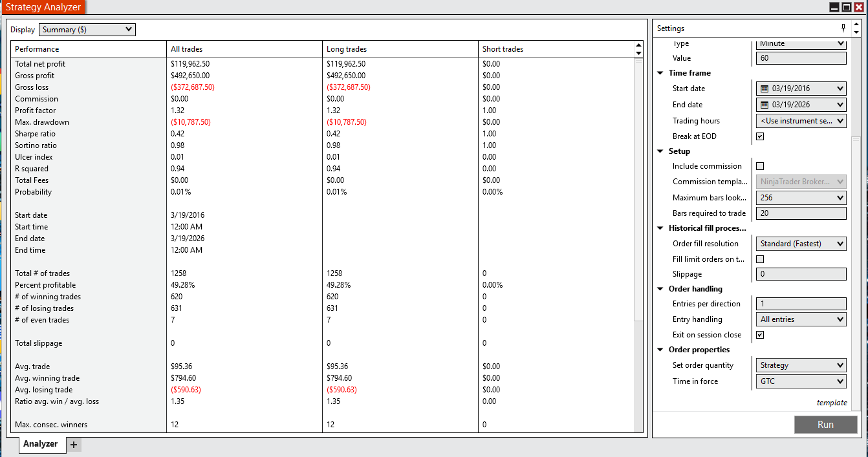Collapse the Setup section
The height and width of the screenshot is (457, 868).
click(x=660, y=151)
